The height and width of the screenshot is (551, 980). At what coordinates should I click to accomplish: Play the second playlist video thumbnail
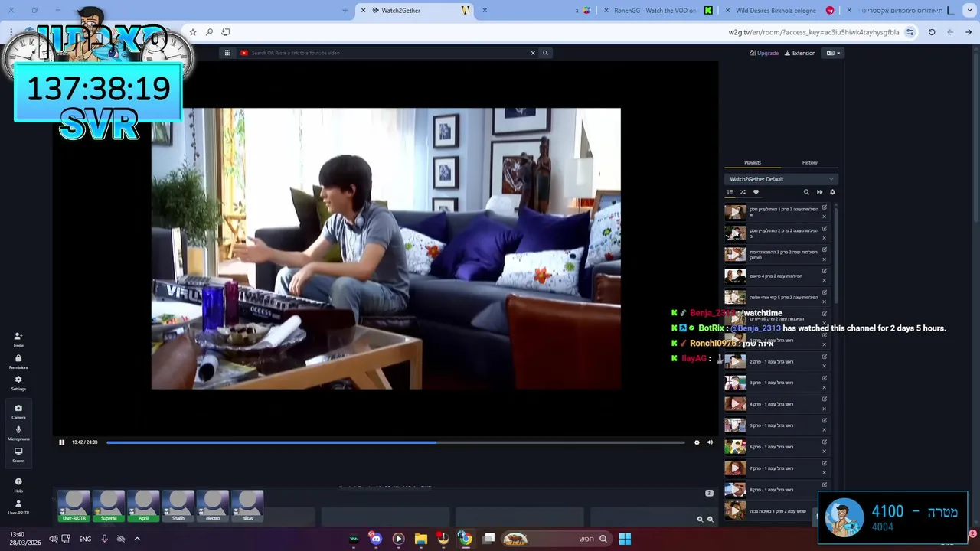[x=735, y=233]
